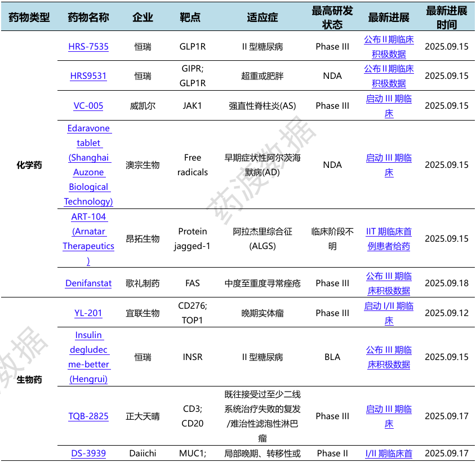The image size is (476, 462).
Task: Open Edaravone tablet drug link
Action: coord(88,165)
